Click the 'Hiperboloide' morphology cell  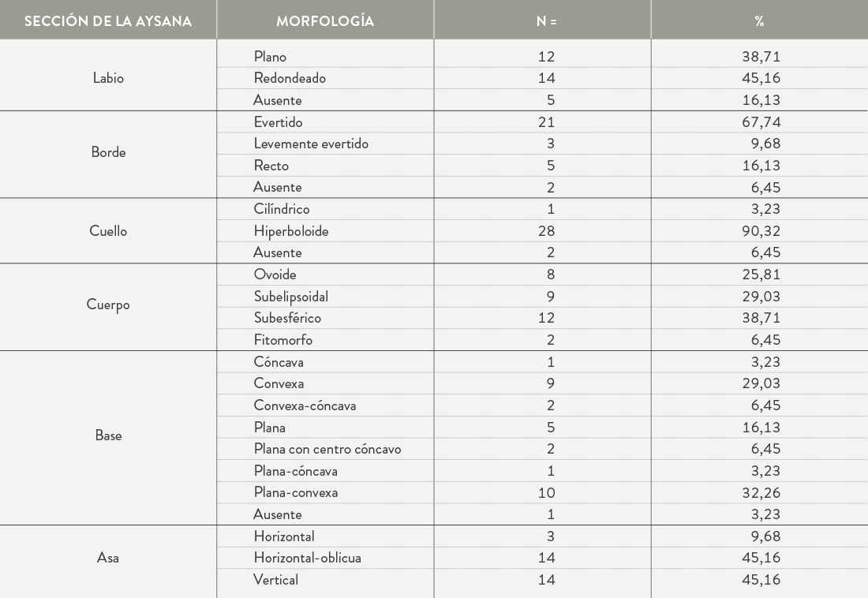[x=291, y=231]
